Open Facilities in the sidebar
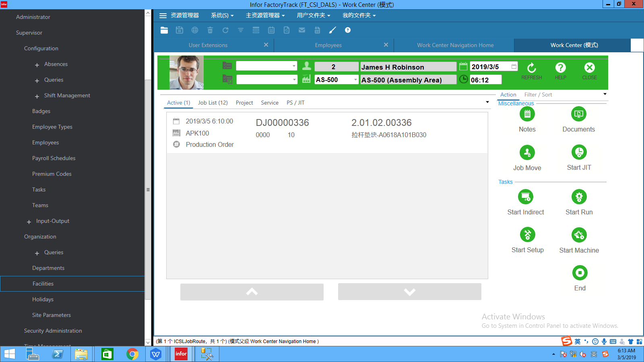 pos(72,284)
